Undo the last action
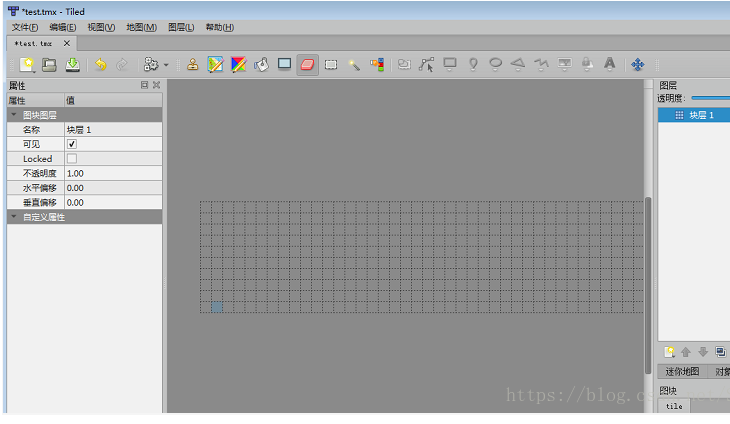The width and height of the screenshot is (730, 424). 101,65
